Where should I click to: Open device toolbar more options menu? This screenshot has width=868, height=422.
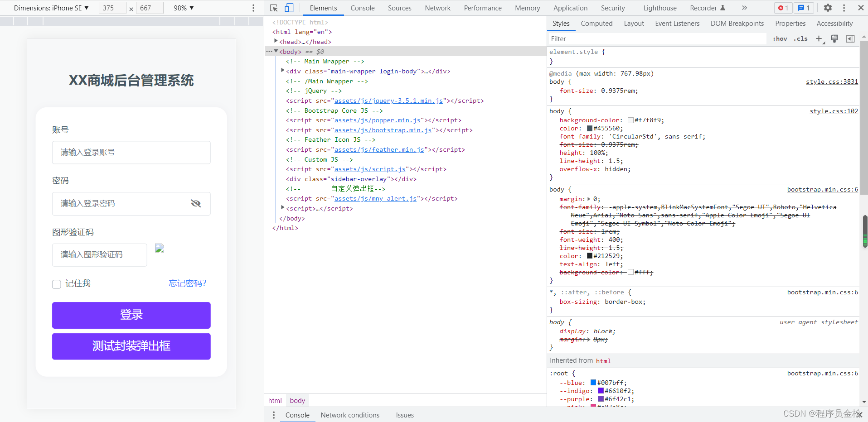[253, 8]
